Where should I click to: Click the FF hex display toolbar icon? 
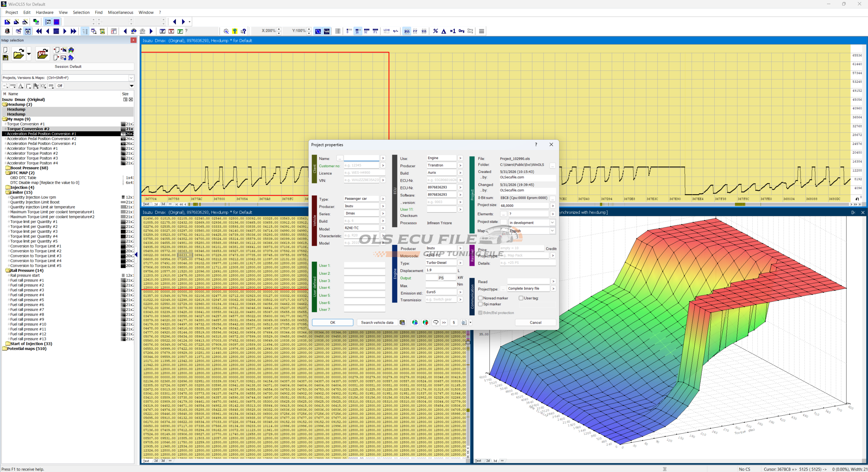coord(415,31)
